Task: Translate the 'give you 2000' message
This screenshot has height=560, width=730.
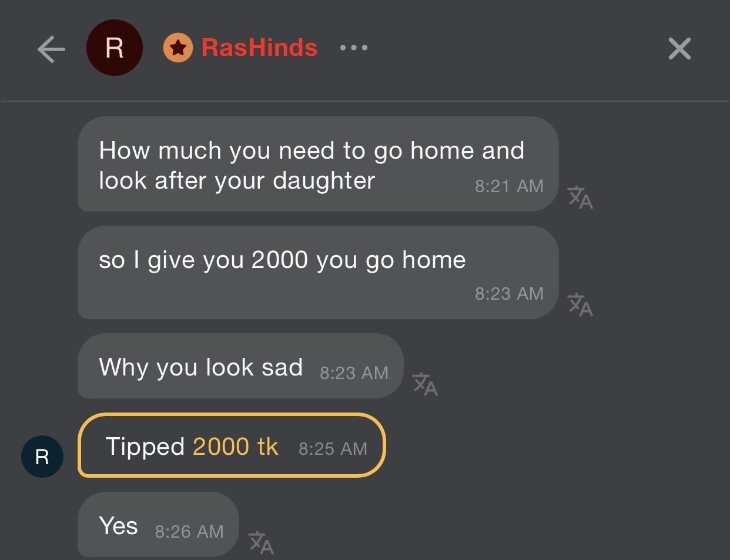Action: point(580,305)
